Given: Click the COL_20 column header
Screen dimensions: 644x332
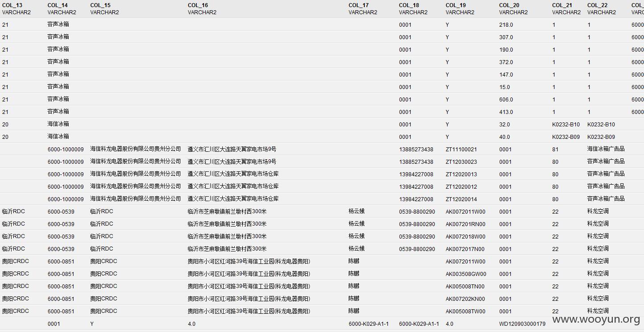Looking at the screenshot, I should (x=509, y=5).
